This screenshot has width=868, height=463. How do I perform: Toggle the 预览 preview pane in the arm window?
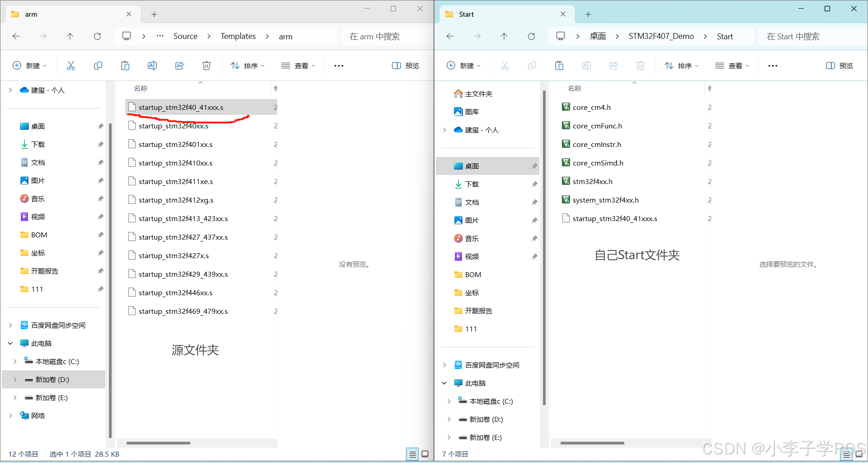(406, 66)
